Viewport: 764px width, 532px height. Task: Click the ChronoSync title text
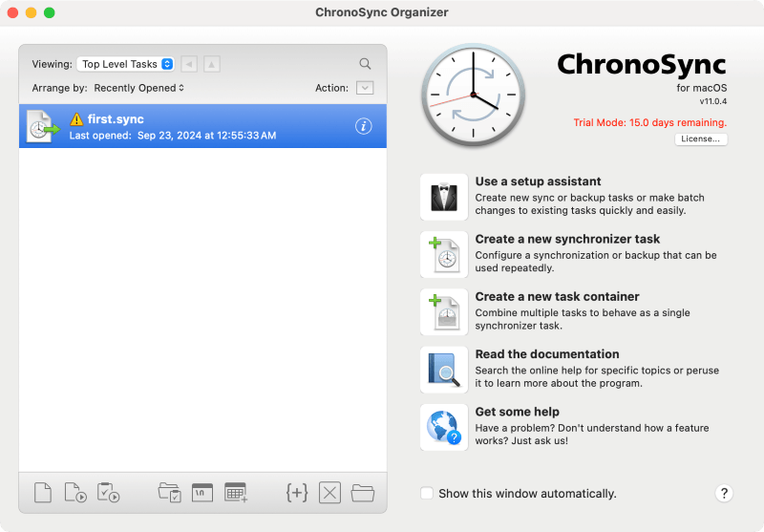pos(642,65)
